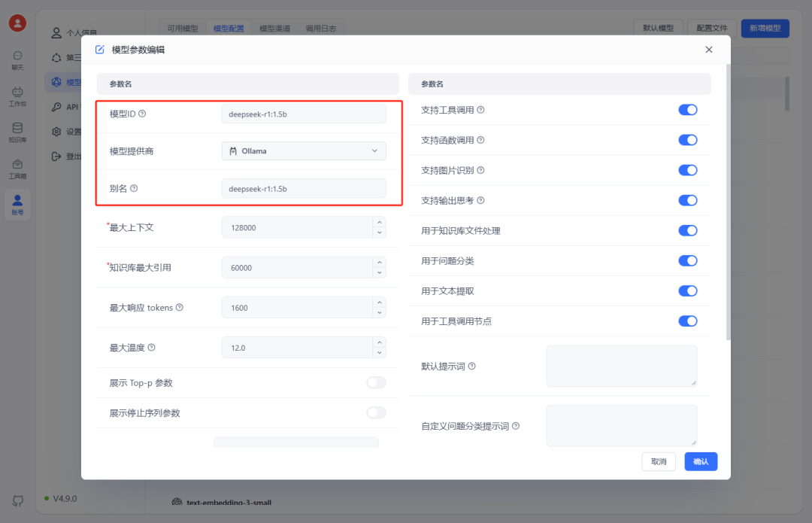Open the GitHub icon at sidebar bottom

click(x=17, y=500)
